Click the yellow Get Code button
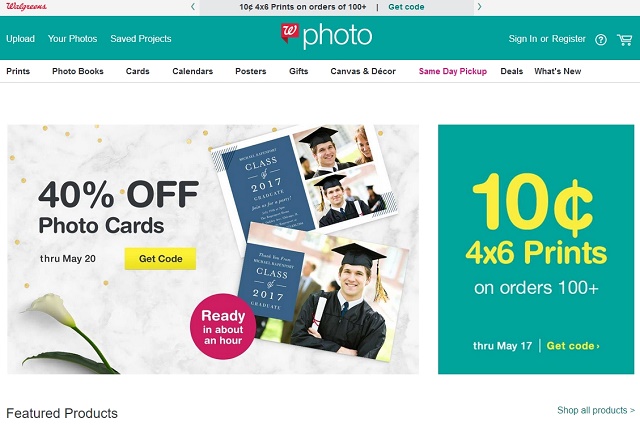Image resolution: width=640 pixels, height=427 pixels. pos(160,258)
